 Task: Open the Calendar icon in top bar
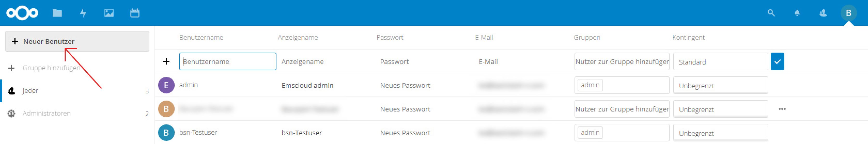135,13
